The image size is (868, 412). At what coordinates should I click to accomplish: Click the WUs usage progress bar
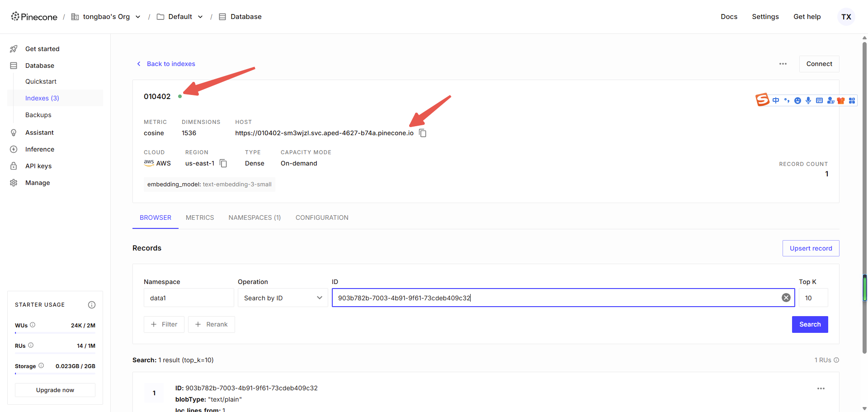coord(55,333)
